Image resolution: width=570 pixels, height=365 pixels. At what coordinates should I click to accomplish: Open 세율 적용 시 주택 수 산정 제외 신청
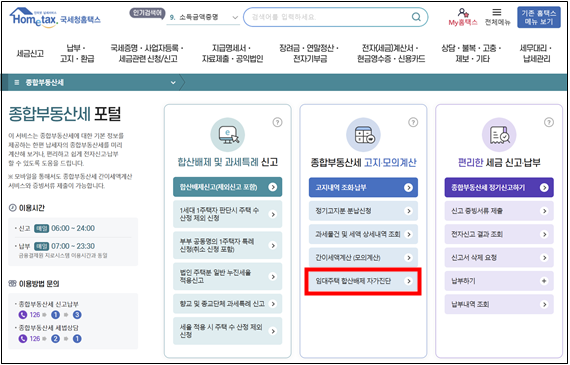pyautogui.click(x=228, y=331)
